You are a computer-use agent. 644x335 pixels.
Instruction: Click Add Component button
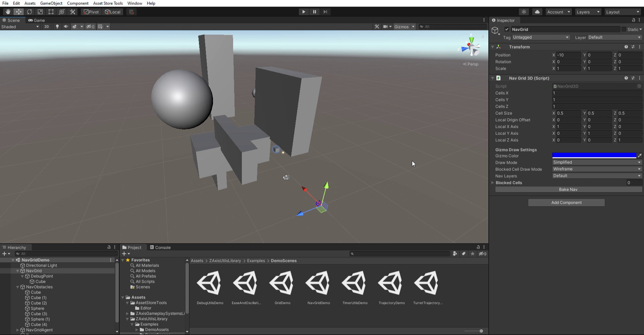[567, 202]
